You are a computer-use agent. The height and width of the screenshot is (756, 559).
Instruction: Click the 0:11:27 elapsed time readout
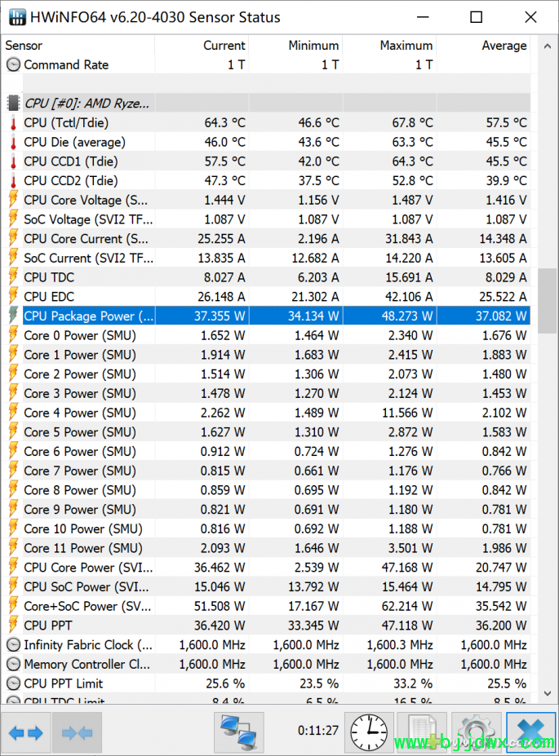(317, 731)
